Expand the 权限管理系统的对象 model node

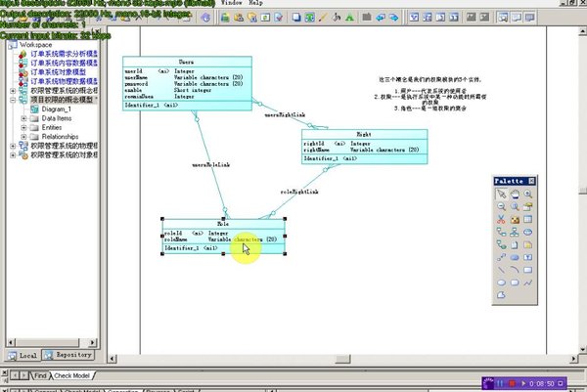(13, 154)
